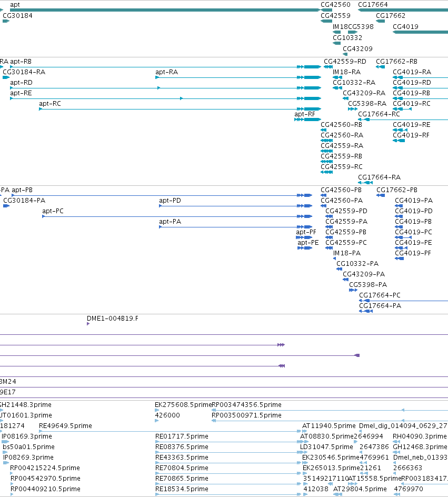Click the CG30184-PA protein label
The height and width of the screenshot is (497, 448).
click(x=24, y=200)
